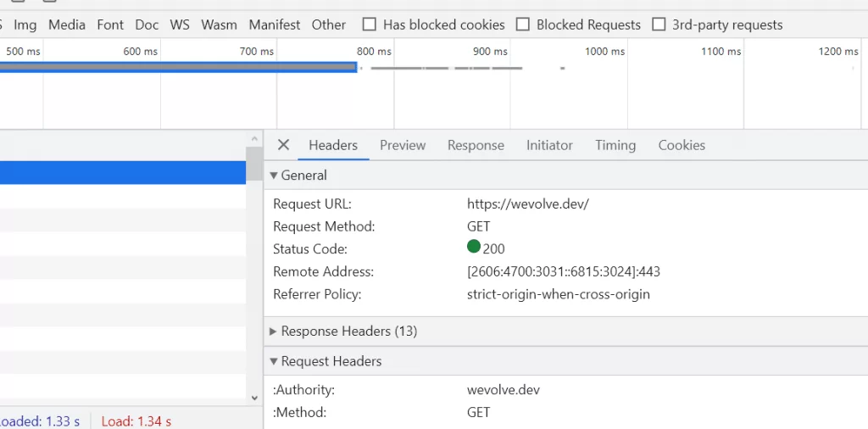Image resolution: width=868 pixels, height=429 pixels.
Task: Click the Remote Address value
Action: (x=564, y=272)
